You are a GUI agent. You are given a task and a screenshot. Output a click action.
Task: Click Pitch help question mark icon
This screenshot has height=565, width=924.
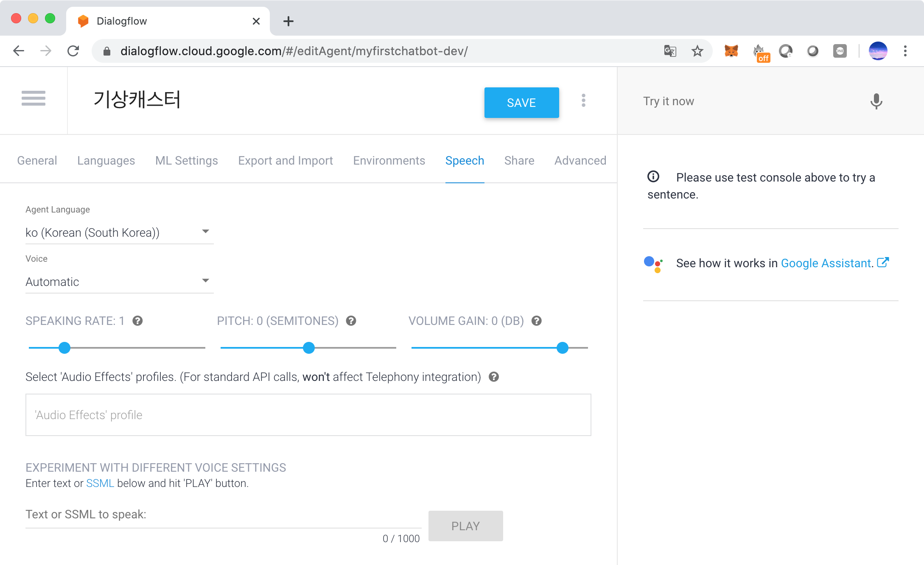pos(351,321)
